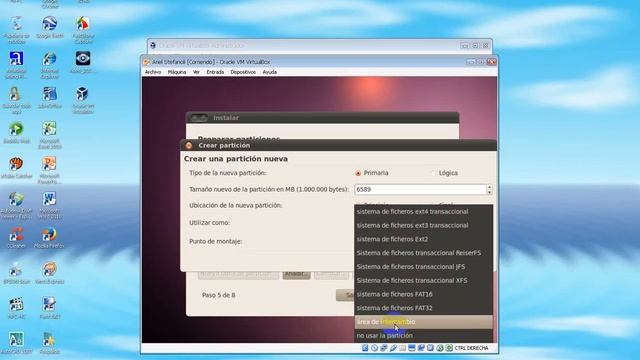The image size is (640, 360).
Task: Select the EPSON Scan desktop icon
Action: (x=16, y=273)
